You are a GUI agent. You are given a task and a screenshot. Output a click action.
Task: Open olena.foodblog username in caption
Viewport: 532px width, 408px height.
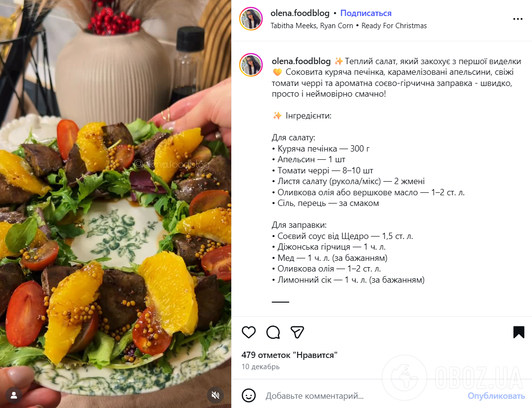coord(301,61)
